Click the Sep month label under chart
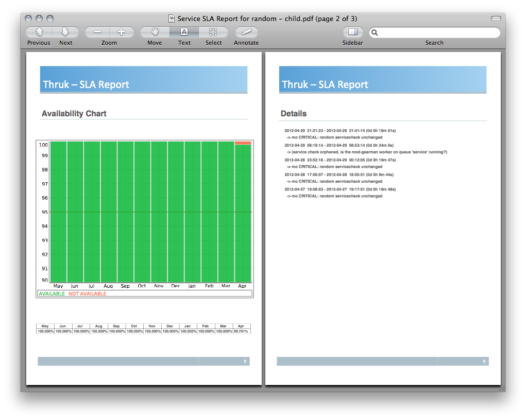This screenshot has height=420, width=526. [125, 286]
